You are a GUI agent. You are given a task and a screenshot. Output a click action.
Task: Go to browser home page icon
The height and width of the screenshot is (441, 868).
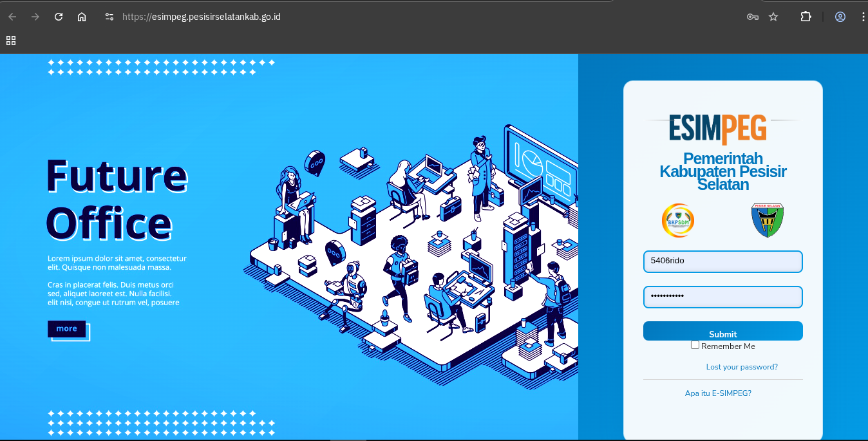(82, 17)
